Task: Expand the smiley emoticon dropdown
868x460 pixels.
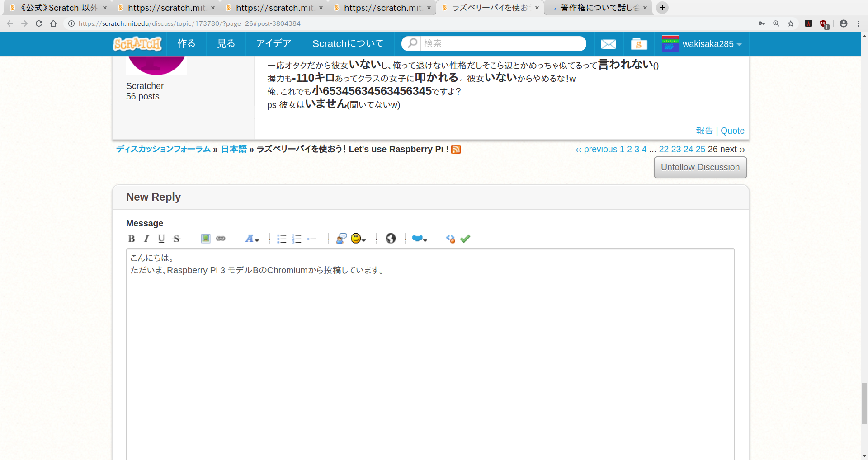Action: pyautogui.click(x=358, y=239)
